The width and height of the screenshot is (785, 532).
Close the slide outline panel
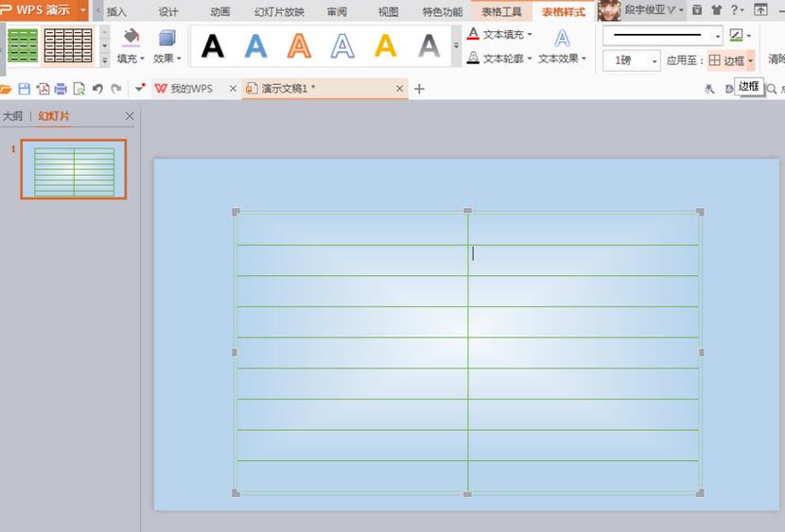[x=130, y=116]
